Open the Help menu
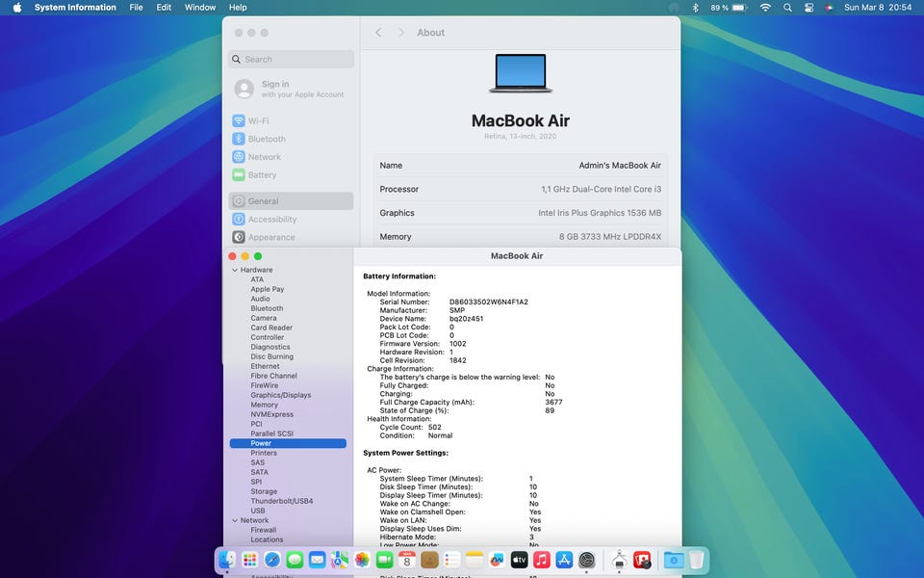924x578 pixels. [238, 8]
